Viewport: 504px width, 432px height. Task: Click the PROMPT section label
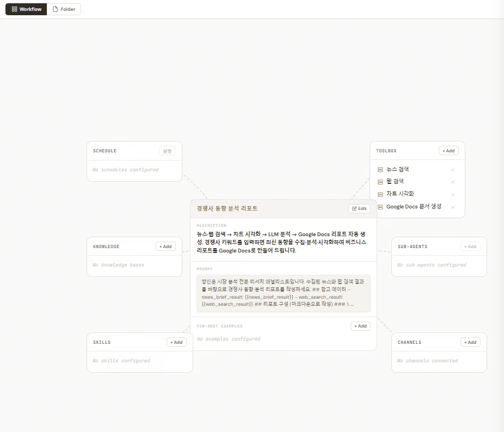coord(205,269)
